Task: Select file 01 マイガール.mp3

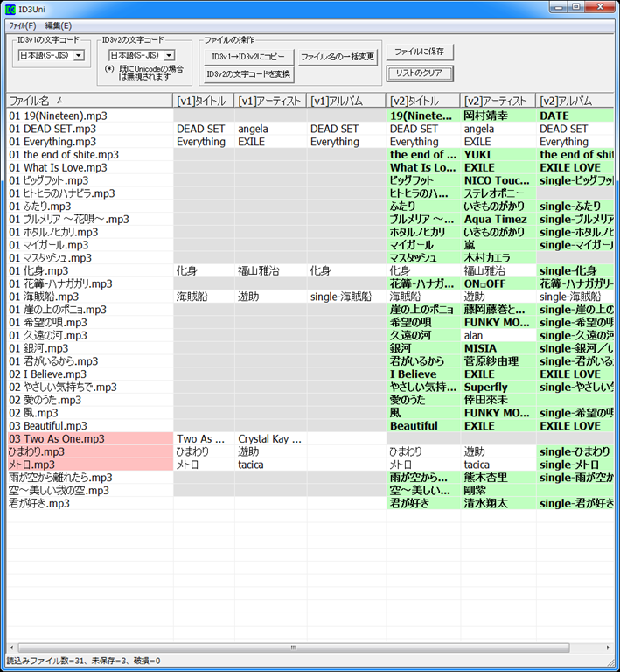Action: tap(49, 245)
